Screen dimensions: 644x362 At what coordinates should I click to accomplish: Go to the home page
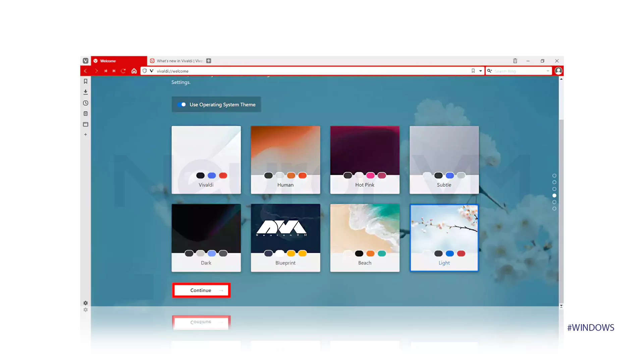coord(134,71)
